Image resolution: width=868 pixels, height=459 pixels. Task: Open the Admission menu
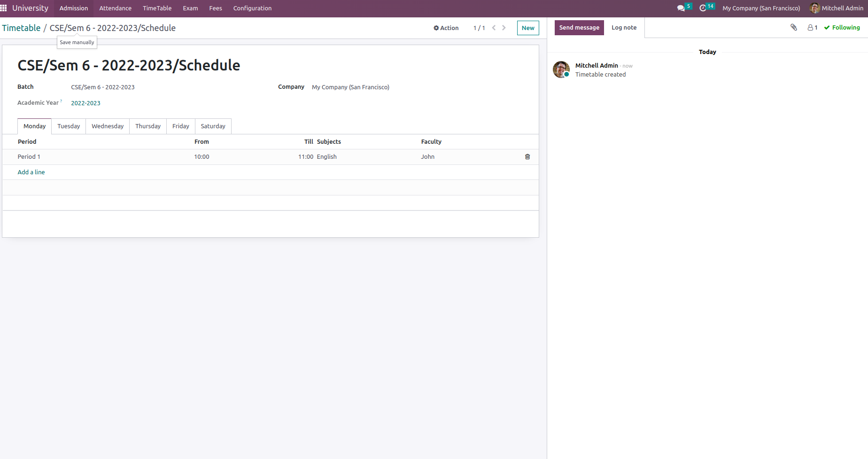coord(74,8)
